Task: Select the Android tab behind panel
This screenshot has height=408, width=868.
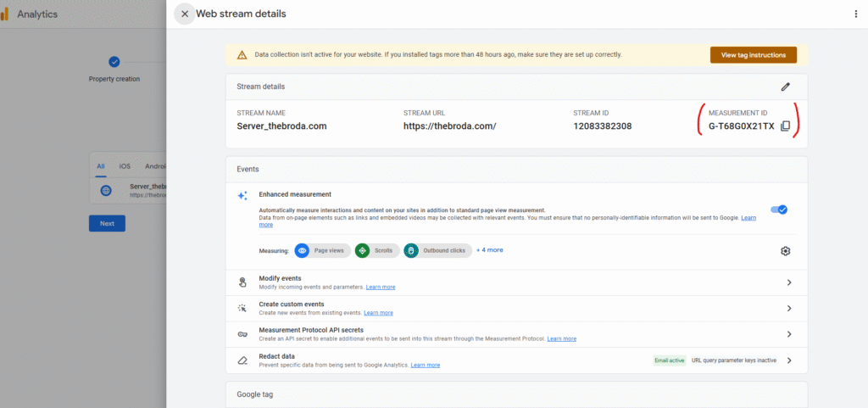Action: tap(156, 166)
